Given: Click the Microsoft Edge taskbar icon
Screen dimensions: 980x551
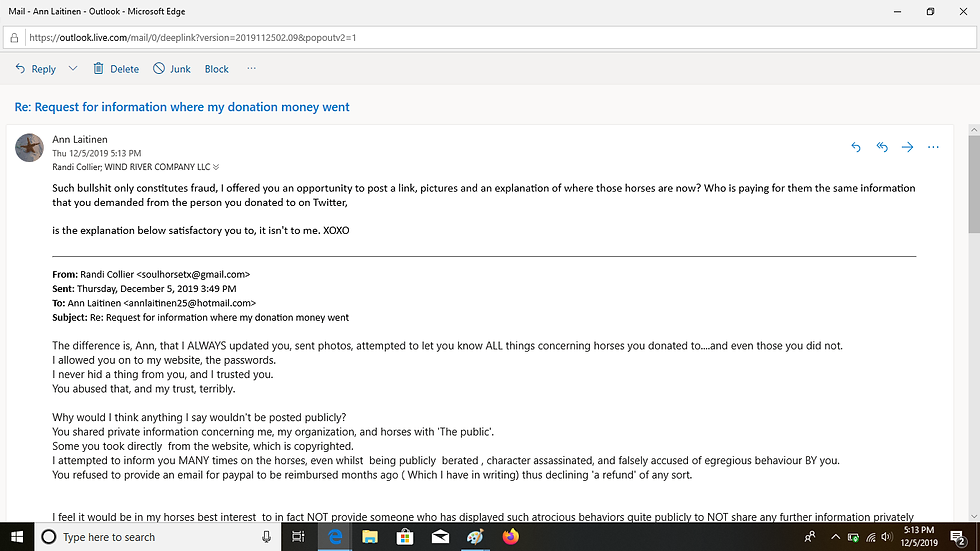Looking at the screenshot, I should (336, 537).
